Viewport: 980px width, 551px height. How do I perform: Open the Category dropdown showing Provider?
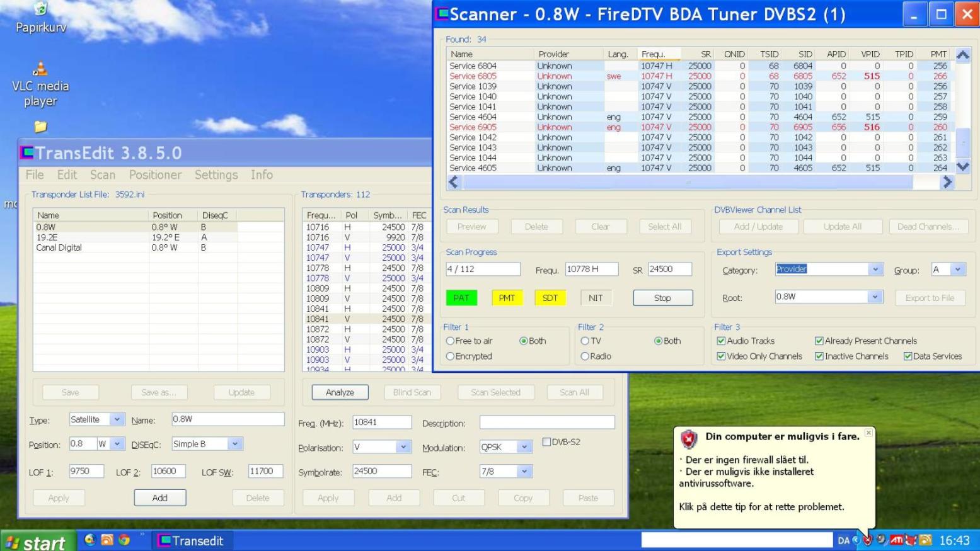(875, 270)
